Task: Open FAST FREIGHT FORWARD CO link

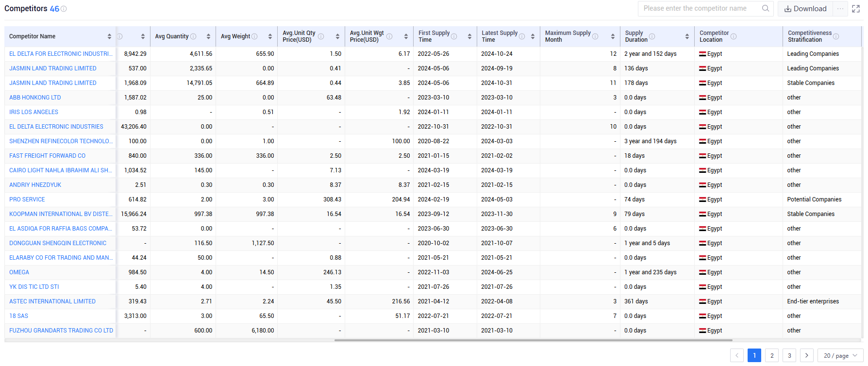Action: click(48, 156)
